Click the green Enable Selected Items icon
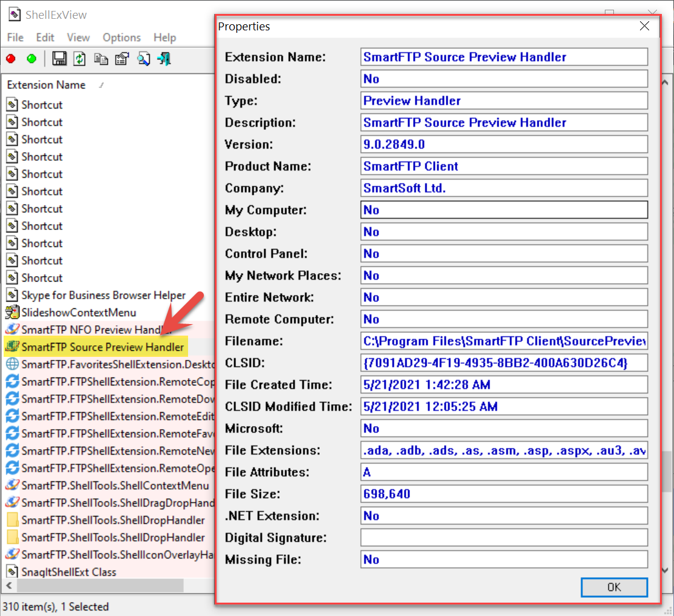This screenshot has height=616, width=674. 31,59
